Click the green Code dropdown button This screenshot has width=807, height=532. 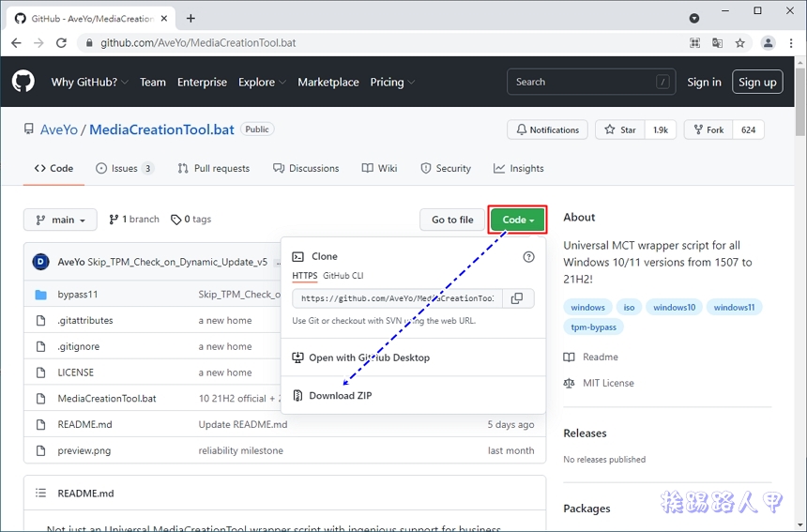click(x=517, y=220)
